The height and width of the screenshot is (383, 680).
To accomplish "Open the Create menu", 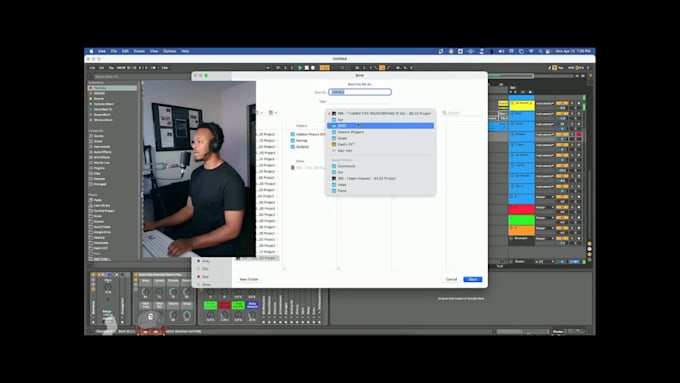I will tap(139, 51).
